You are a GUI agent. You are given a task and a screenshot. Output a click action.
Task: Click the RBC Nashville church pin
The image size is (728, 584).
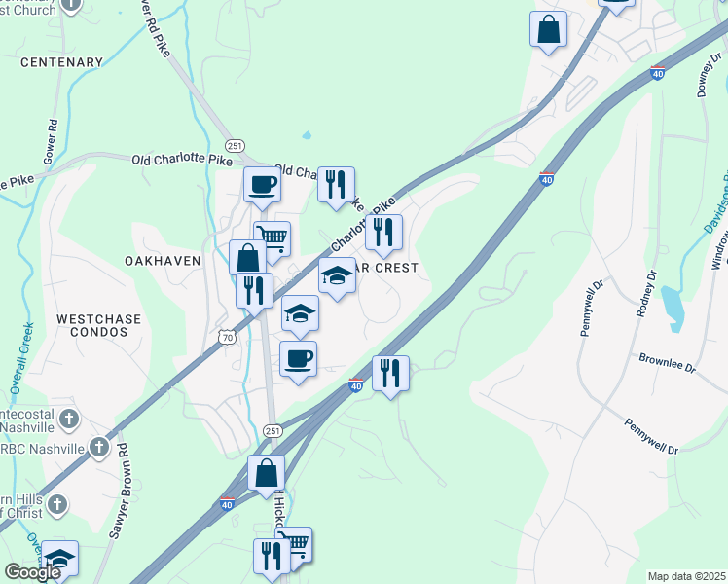point(99,449)
